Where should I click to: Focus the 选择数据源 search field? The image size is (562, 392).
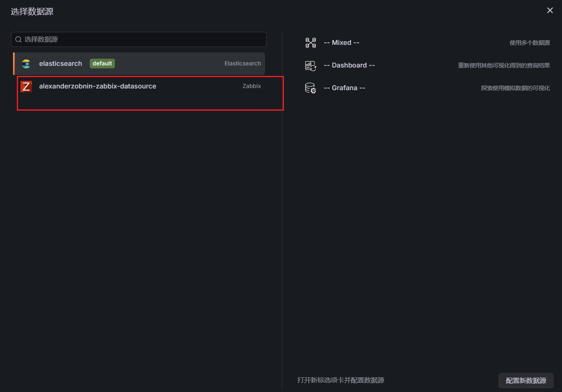click(143, 39)
